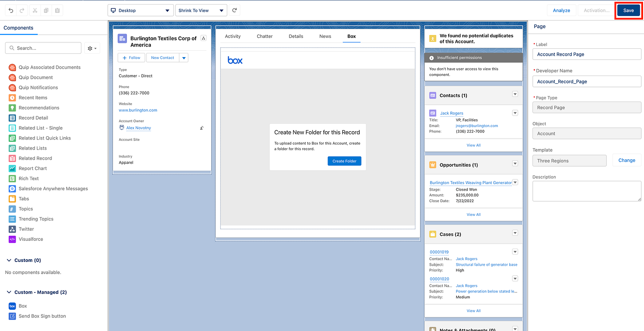Click the account hierarchy icon
Image resolution: width=644 pixels, height=331 pixels.
(x=204, y=38)
